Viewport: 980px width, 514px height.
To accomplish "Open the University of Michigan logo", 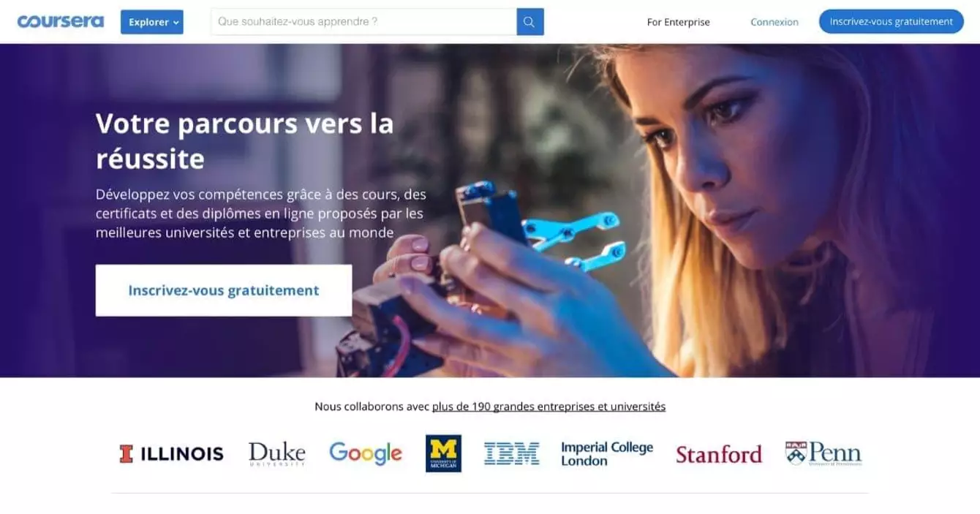I will 443,453.
